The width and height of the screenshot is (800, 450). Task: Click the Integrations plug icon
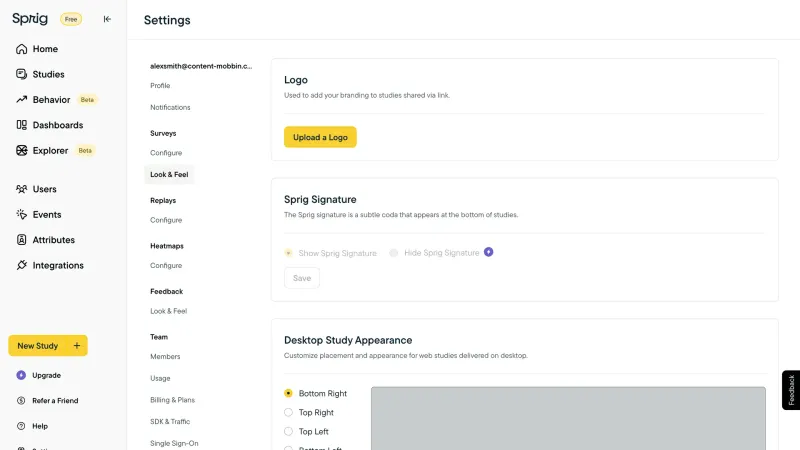pos(21,265)
